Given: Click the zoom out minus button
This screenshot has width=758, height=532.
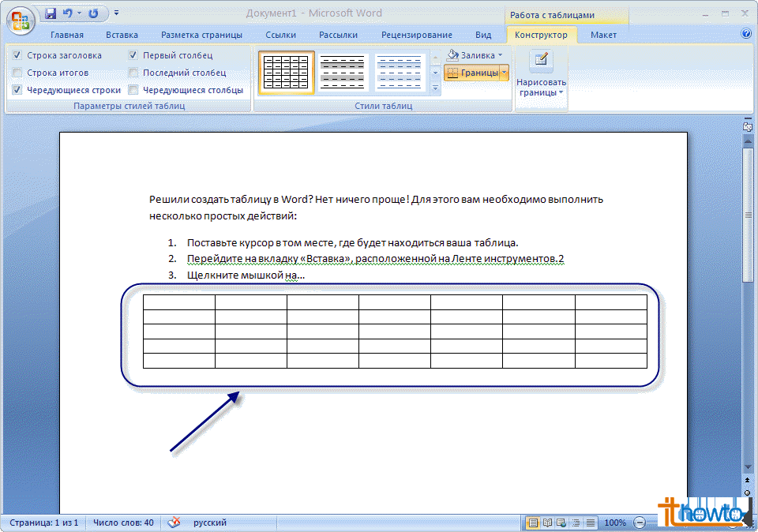Looking at the screenshot, I should tap(640, 523).
